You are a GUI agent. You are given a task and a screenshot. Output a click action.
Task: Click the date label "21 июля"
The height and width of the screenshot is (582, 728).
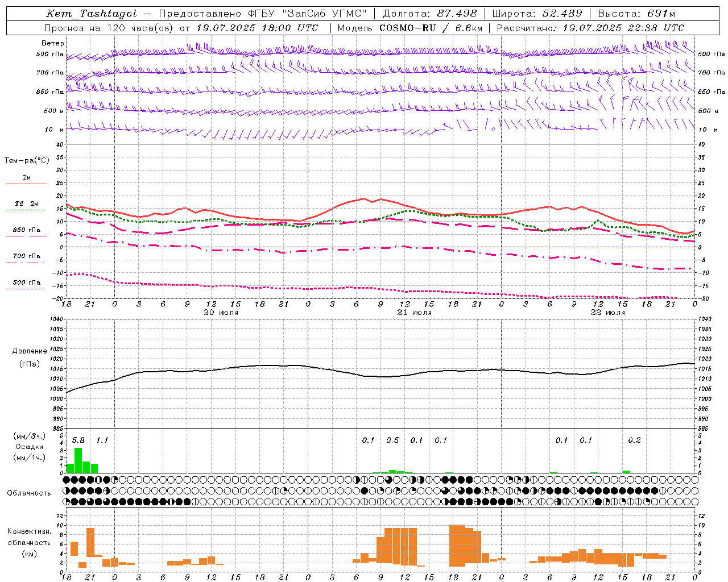pos(415,313)
